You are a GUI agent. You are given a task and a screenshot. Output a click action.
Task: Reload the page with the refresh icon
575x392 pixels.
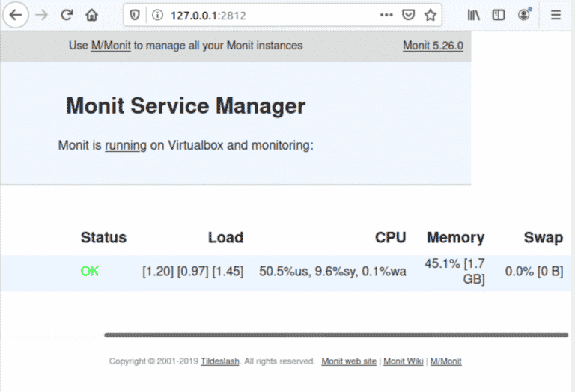[x=67, y=15]
